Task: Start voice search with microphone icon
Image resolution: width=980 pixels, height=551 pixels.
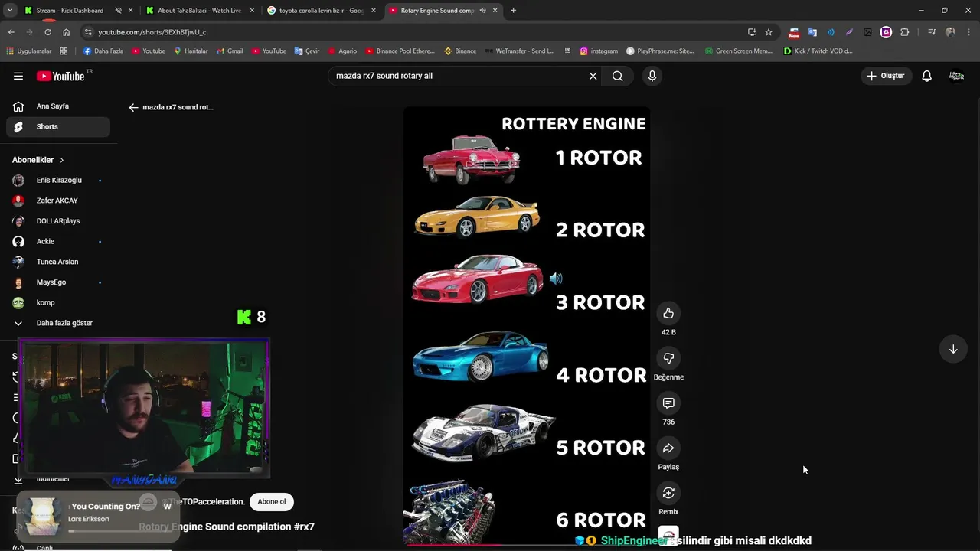Action: [652, 76]
